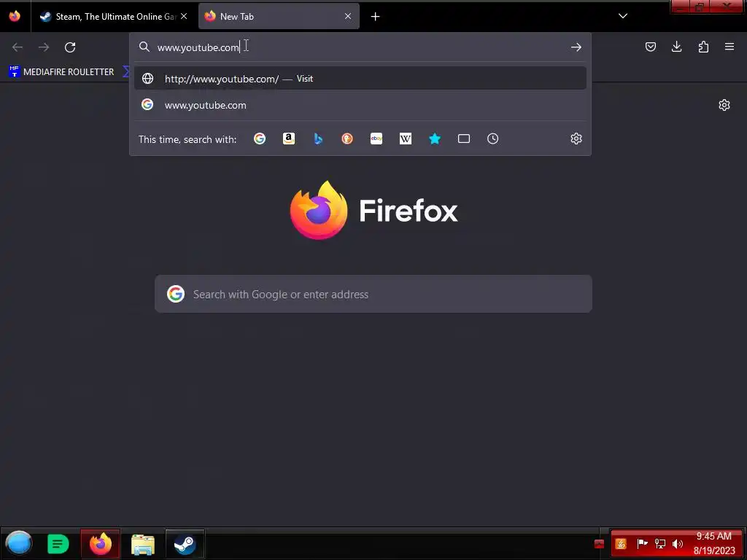This screenshot has height=560, width=747.
Task: Open the Firefox application menu
Action: (x=729, y=47)
